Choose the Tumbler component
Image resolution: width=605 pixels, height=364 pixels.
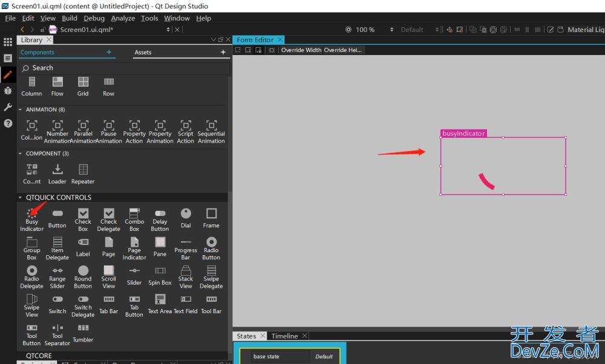83,333
